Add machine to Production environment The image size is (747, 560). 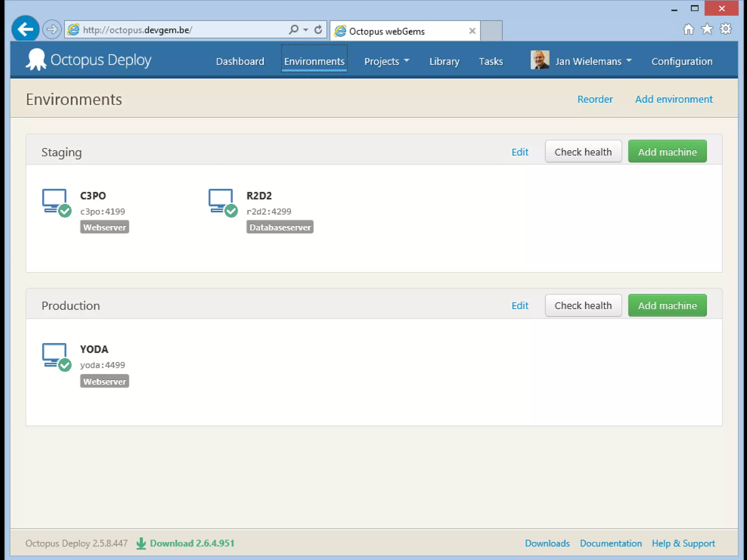[667, 306]
